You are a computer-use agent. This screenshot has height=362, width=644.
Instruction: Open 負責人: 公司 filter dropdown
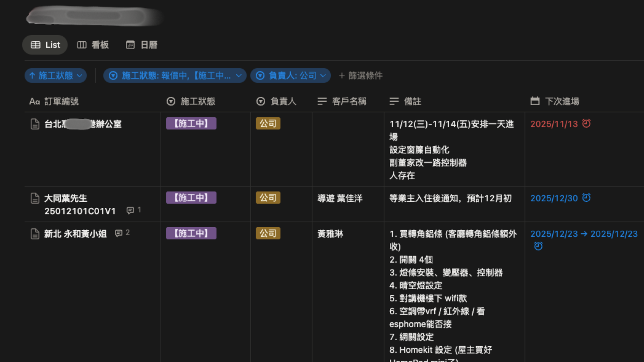click(x=290, y=76)
